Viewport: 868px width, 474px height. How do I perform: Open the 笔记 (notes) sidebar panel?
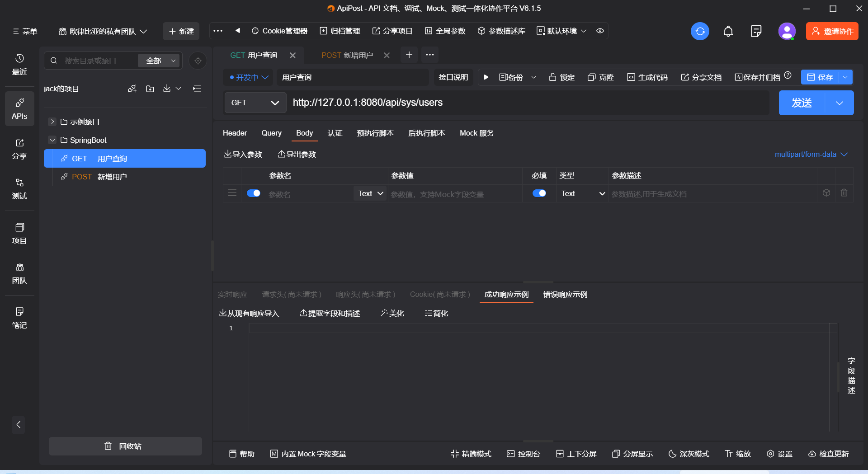click(x=19, y=318)
